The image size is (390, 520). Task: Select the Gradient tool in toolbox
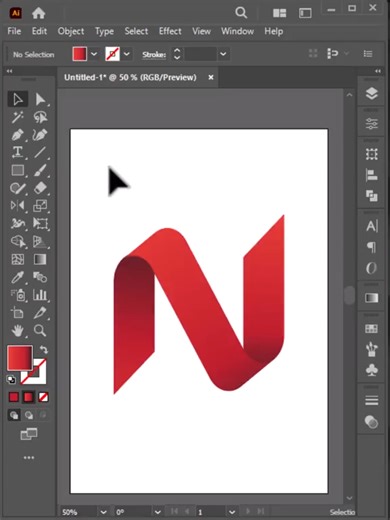pos(40,259)
